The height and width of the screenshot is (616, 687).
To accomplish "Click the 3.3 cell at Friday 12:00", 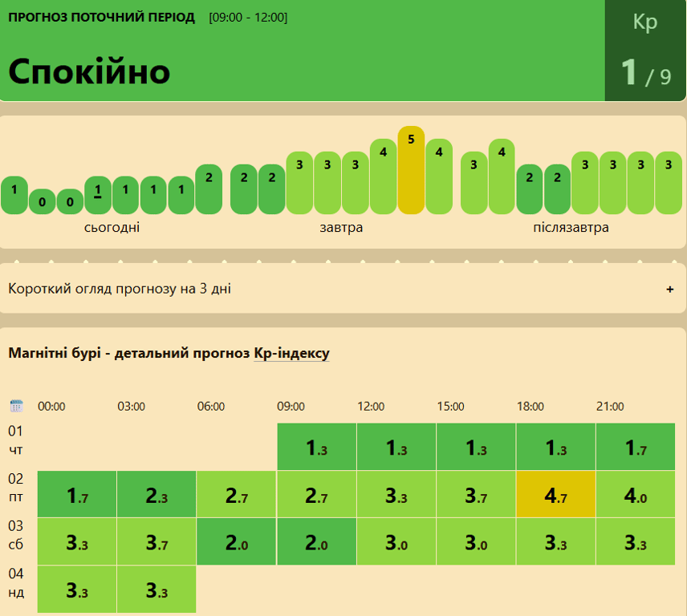I will [x=396, y=494].
